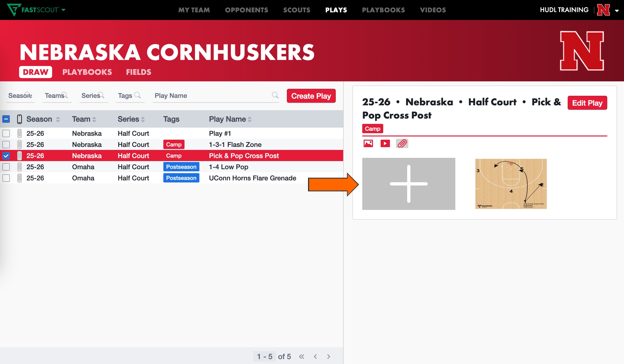Uncheck the Pick & Pop Cross Post checkbox
624x364 pixels.
coord(6,156)
